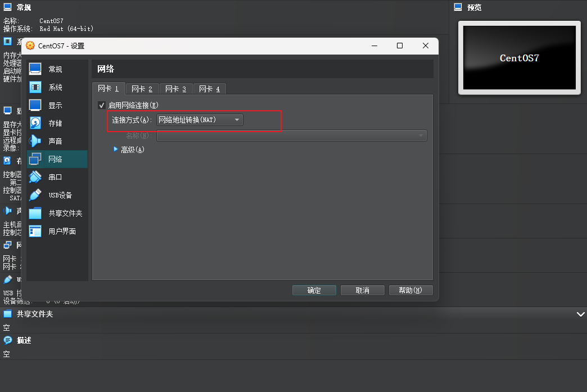Switch to the 网卡 2 tab
This screenshot has width=587, height=392.
142,89
